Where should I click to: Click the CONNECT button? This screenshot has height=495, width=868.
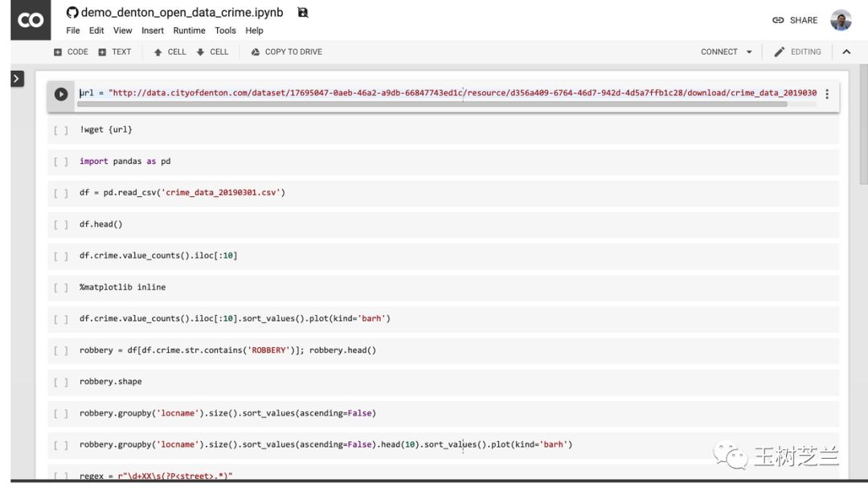719,51
